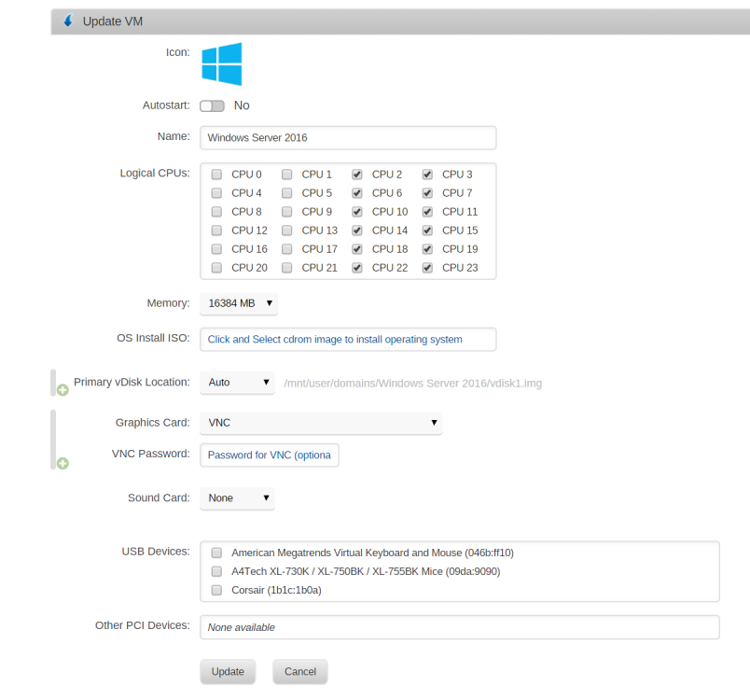750x700 pixels.
Task: Click the OS Install ISO field
Action: pyautogui.click(x=348, y=339)
